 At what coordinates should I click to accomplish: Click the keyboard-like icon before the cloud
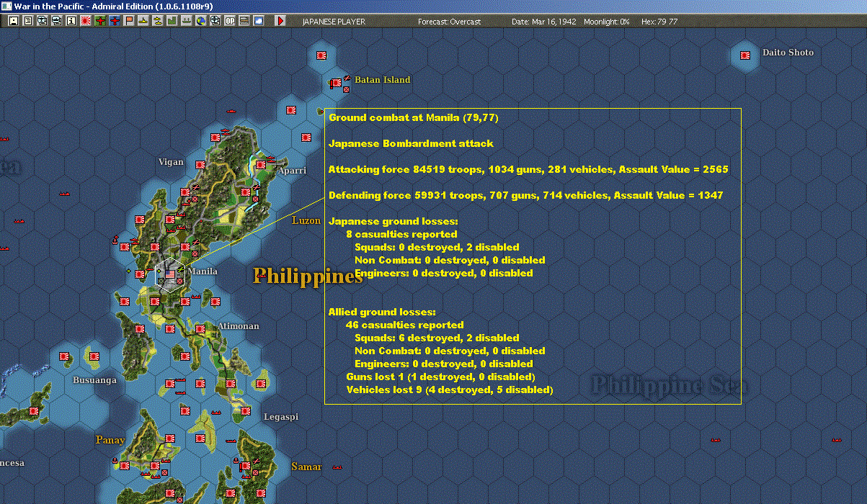click(244, 22)
